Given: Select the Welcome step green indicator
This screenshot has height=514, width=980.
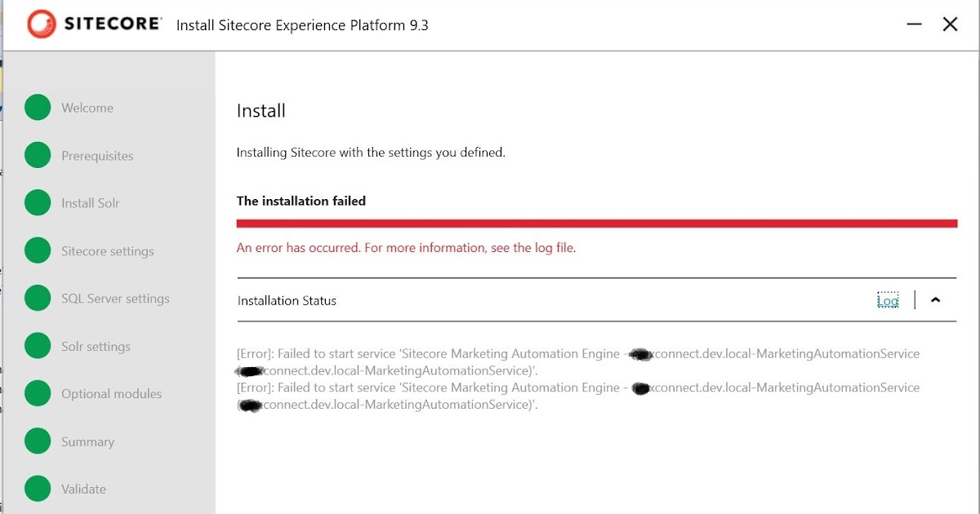Looking at the screenshot, I should click(x=38, y=107).
